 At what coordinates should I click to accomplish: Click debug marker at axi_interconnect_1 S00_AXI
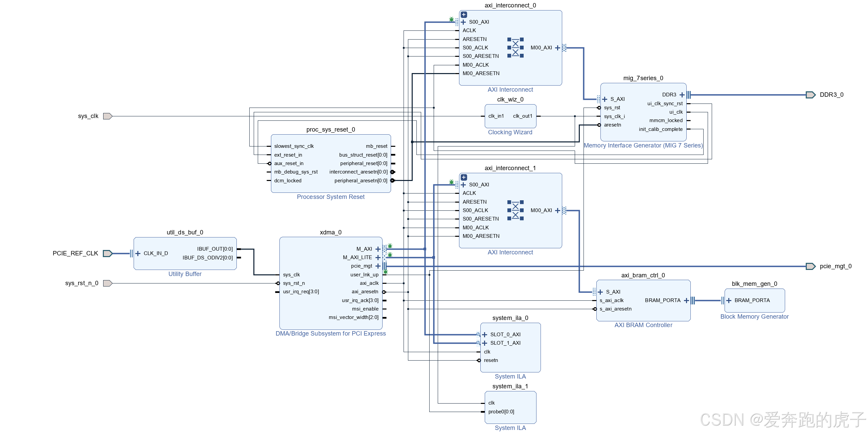pos(451,182)
